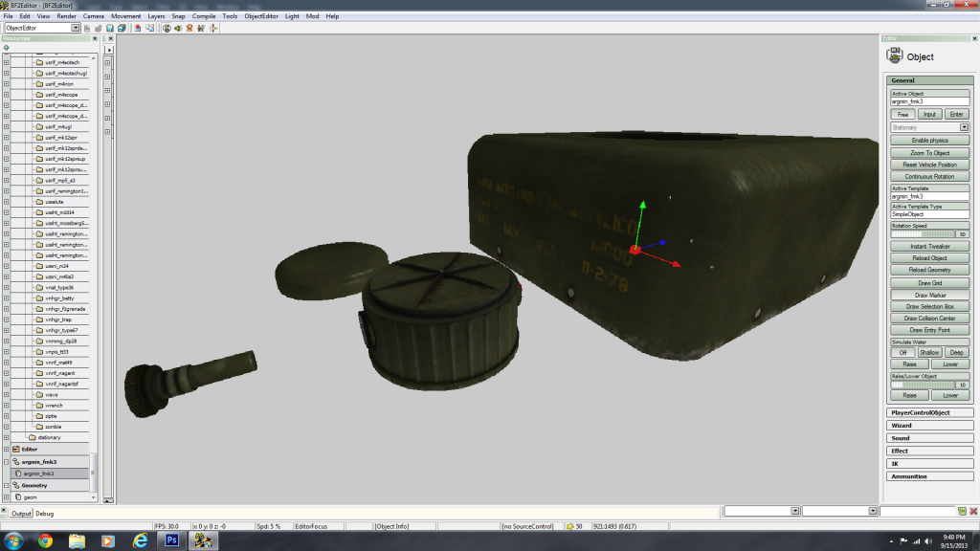The width and height of the screenshot is (980, 551).
Task: Collapse the Geometry tree node
Action: pyautogui.click(x=6, y=485)
